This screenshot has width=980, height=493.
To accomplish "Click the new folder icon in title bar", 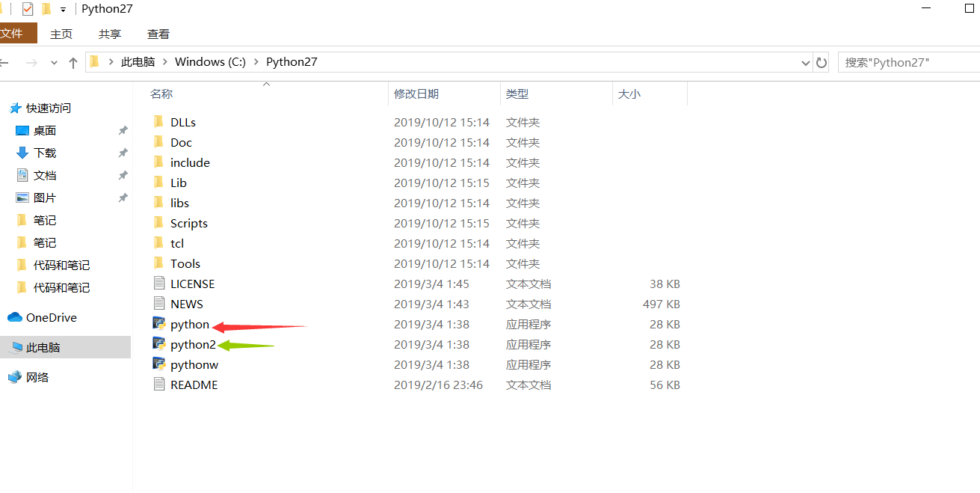I will (46, 9).
